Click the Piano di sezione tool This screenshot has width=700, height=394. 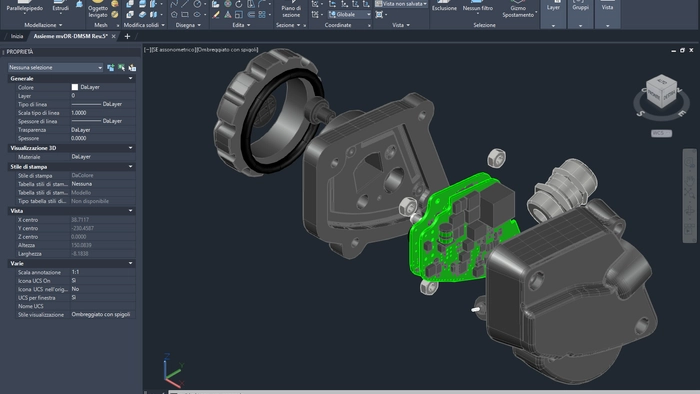pos(291,8)
